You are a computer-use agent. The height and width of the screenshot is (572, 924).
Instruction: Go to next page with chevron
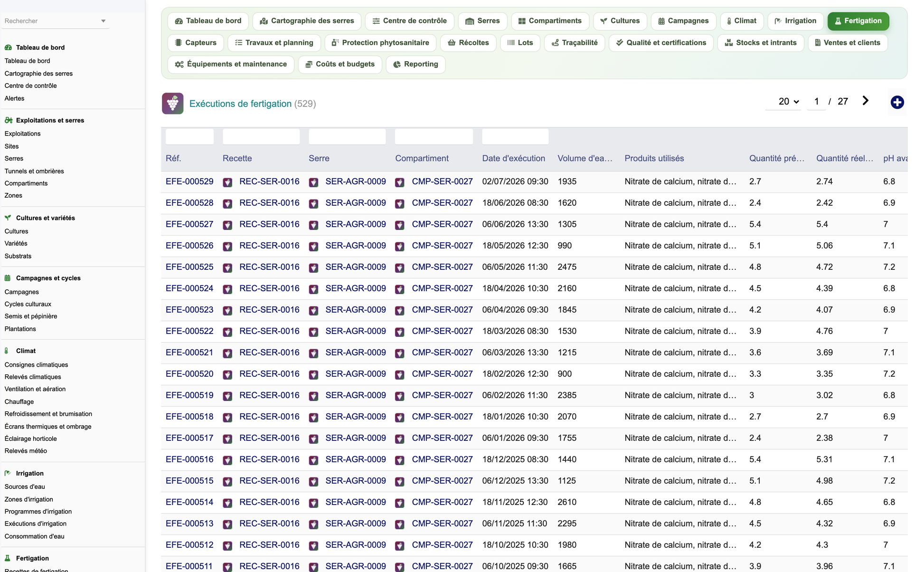coord(865,101)
